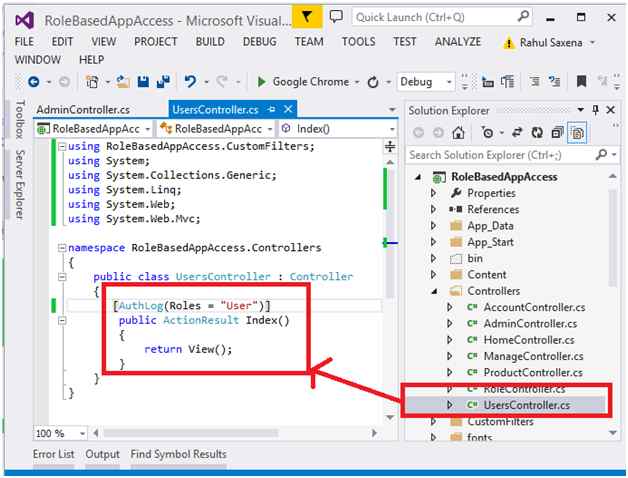This screenshot has height=478, width=628.
Task: Collapse the using directives region
Action: click(62, 147)
